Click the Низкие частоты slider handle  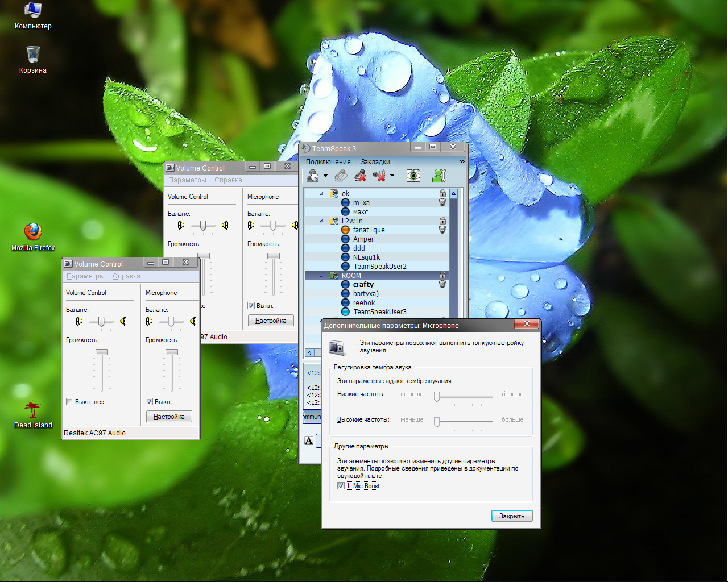[437, 397]
